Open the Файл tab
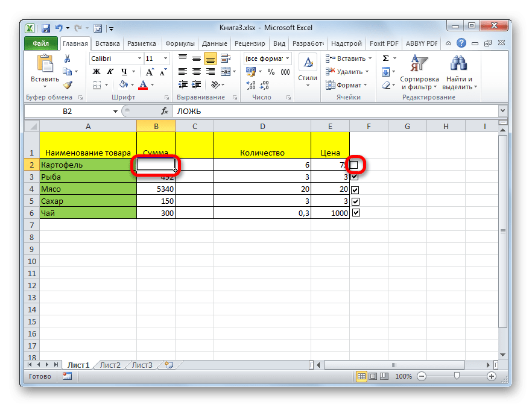The image size is (532, 407). point(41,43)
